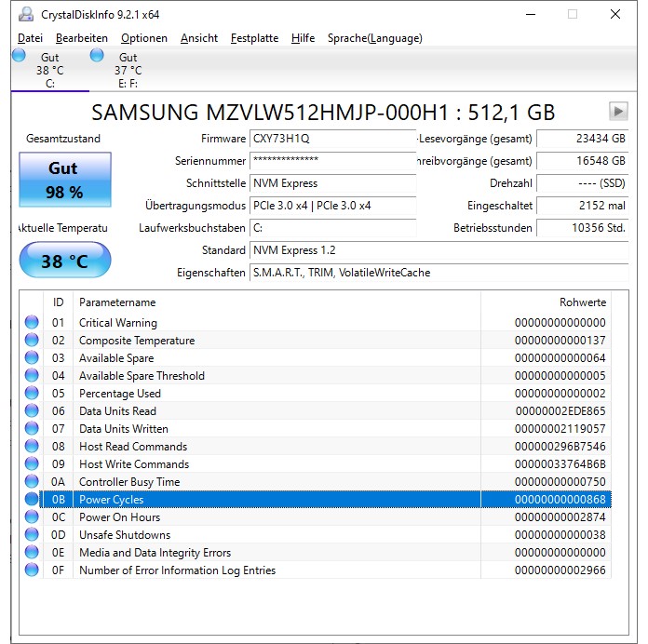Viewport: 648px width, 644px height.
Task: Select the Critical Warning parameter name
Action: pyautogui.click(x=118, y=323)
